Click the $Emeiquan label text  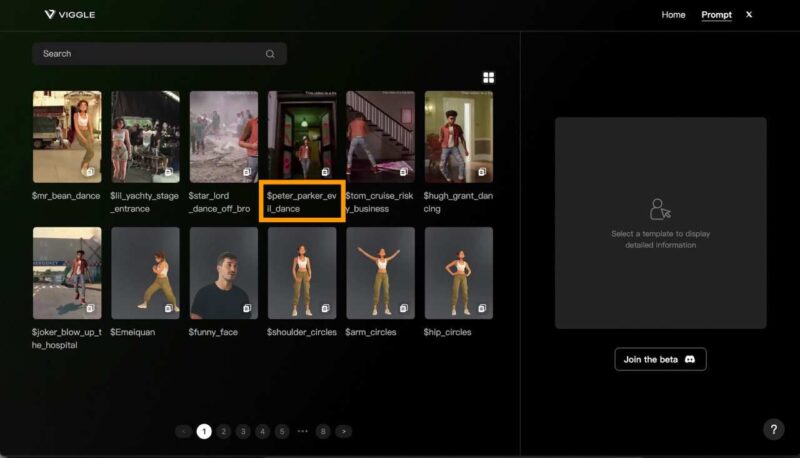133,332
